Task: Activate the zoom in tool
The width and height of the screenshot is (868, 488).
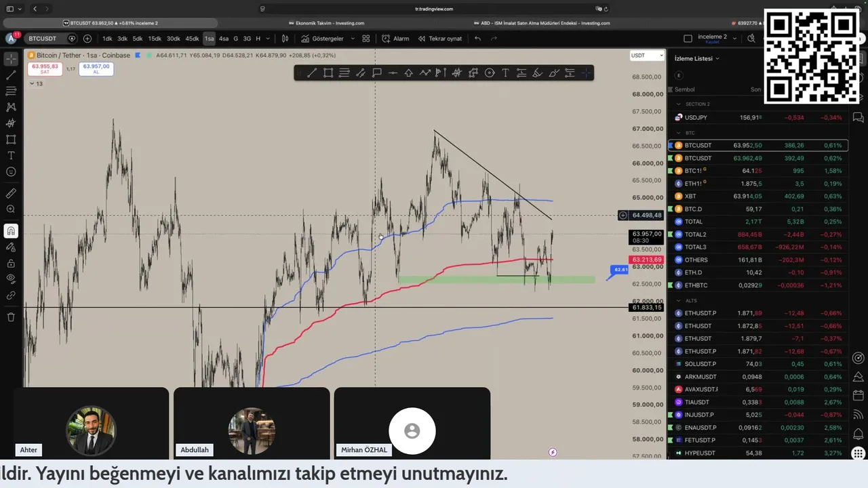Action: click(11, 209)
